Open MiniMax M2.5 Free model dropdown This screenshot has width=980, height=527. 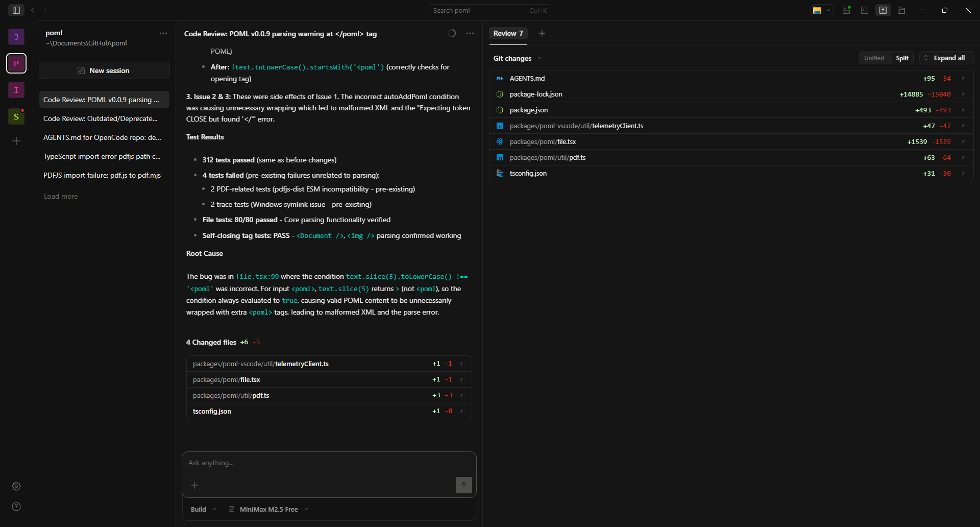pyautogui.click(x=269, y=509)
